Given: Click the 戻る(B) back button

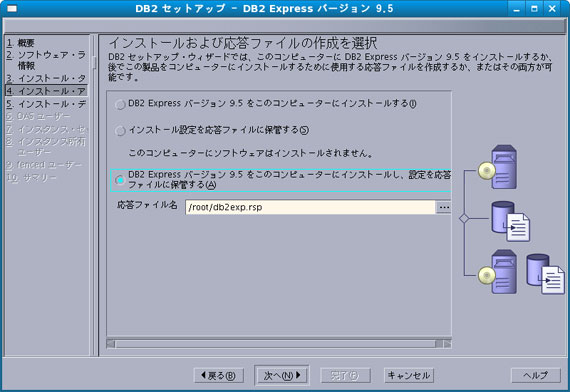Looking at the screenshot, I should pyautogui.click(x=218, y=375).
